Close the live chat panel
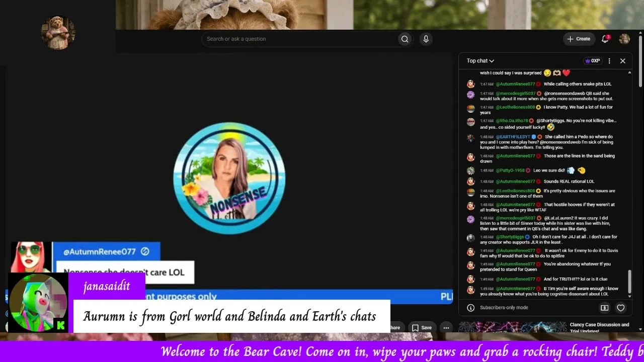This screenshot has width=644, height=362. [x=623, y=61]
